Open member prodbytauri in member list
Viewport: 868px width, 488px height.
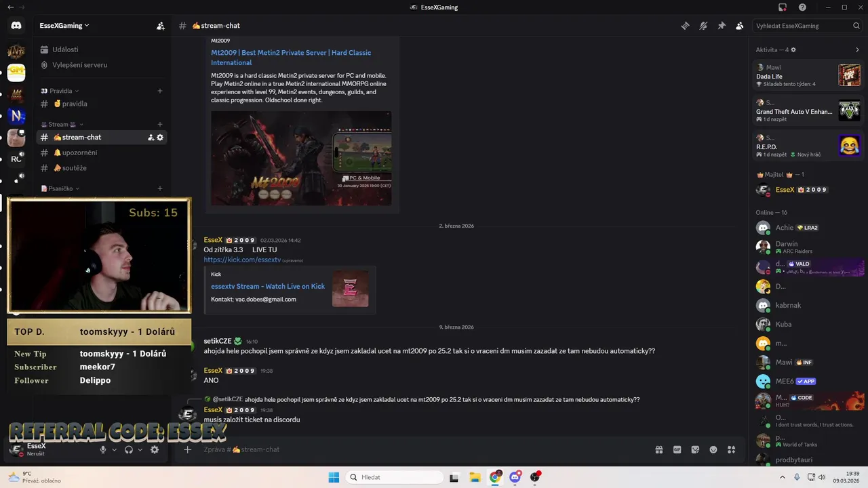click(x=808, y=460)
